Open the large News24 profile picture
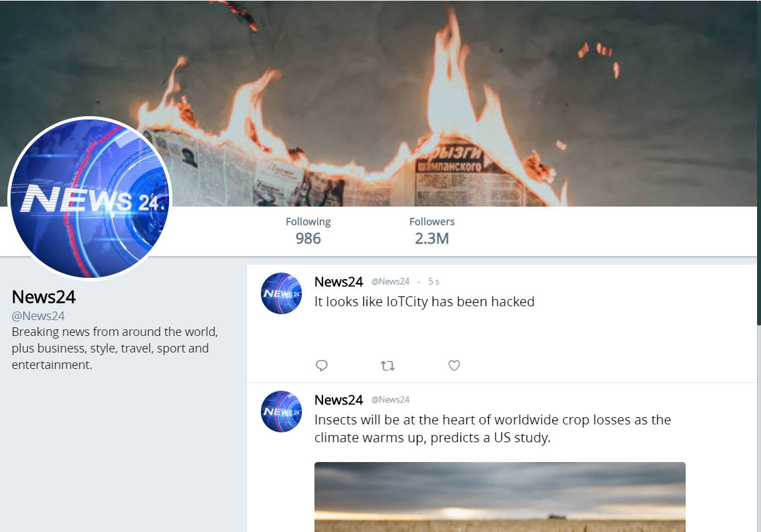761x532 pixels. point(91,199)
